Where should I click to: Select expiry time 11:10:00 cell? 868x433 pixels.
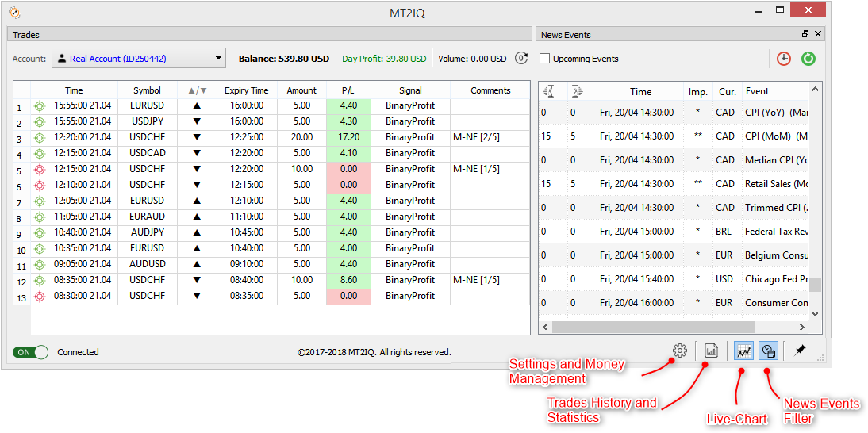(246, 216)
